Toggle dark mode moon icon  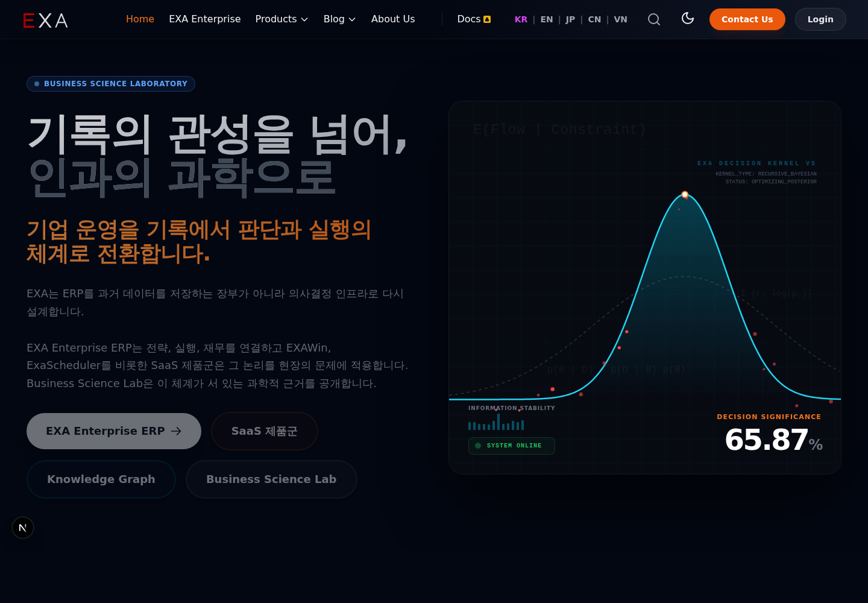point(688,18)
